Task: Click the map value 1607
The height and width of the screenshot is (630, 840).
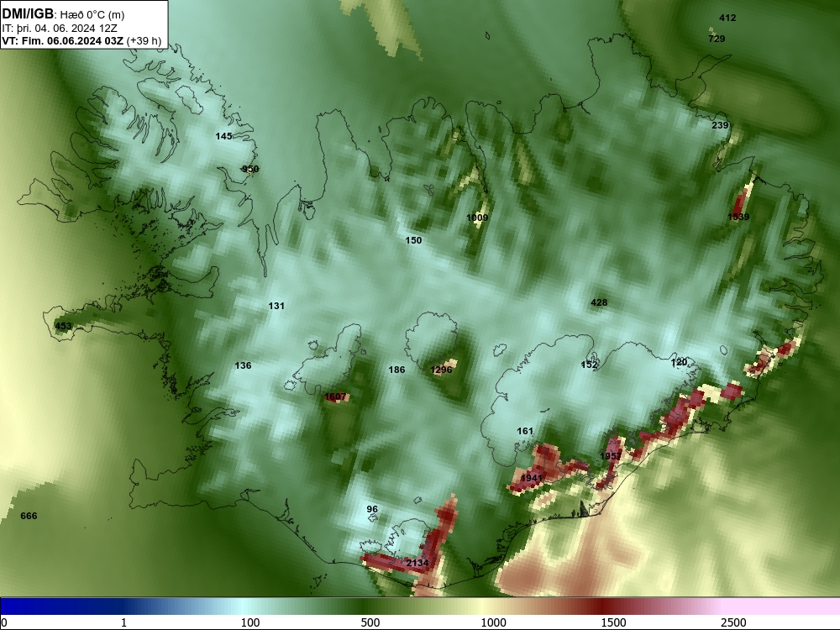Action: tap(335, 397)
